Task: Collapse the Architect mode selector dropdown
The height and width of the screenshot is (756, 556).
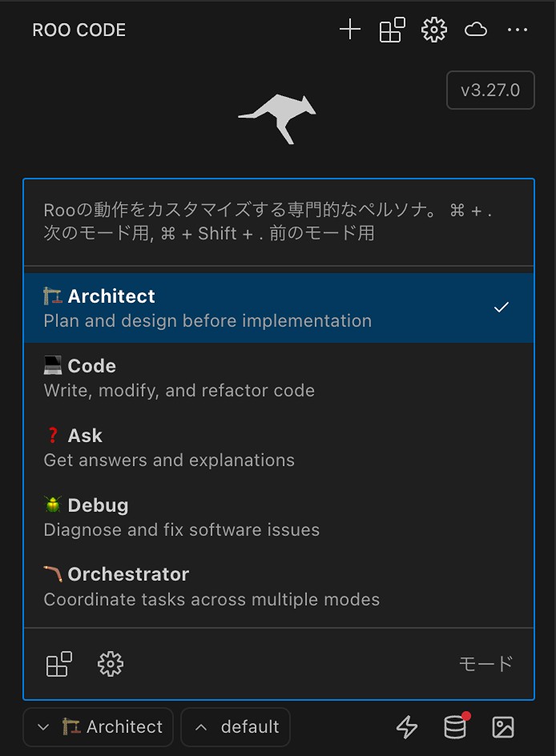Action: point(99,727)
